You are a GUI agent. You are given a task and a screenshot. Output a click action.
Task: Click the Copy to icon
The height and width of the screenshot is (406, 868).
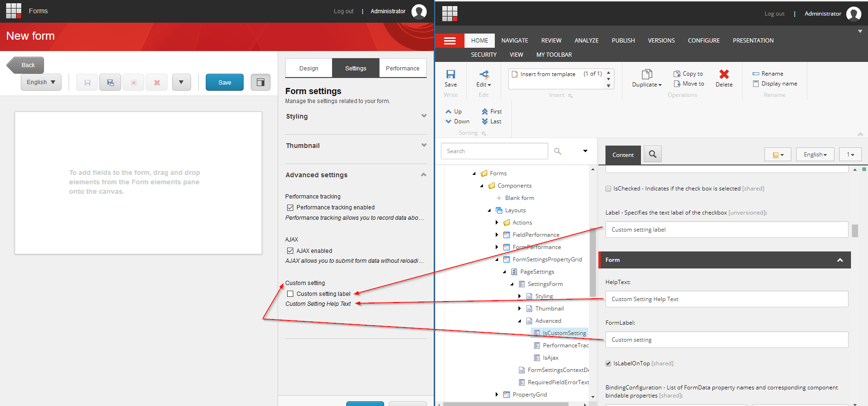point(677,74)
